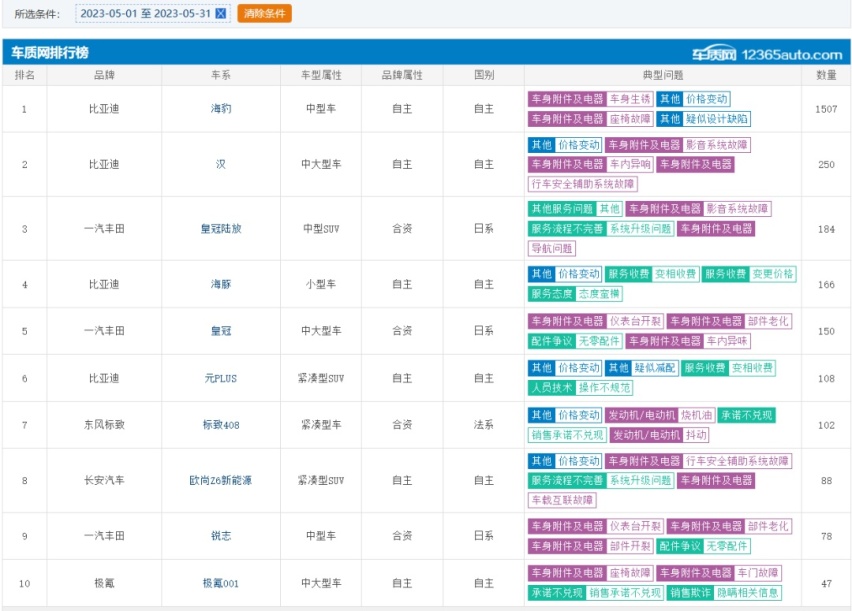Click the 车型属性 column header
Image resolution: width=852 pixels, height=611 pixels.
click(x=321, y=75)
